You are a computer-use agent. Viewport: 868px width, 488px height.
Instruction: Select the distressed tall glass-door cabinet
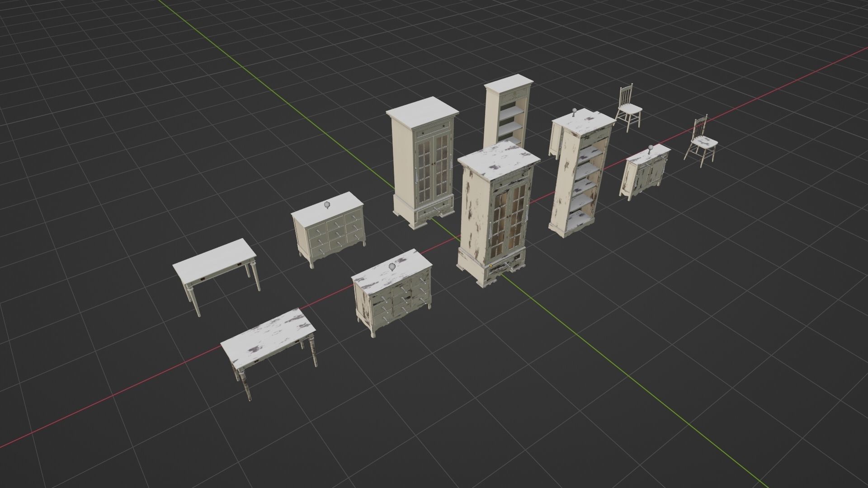(497, 212)
